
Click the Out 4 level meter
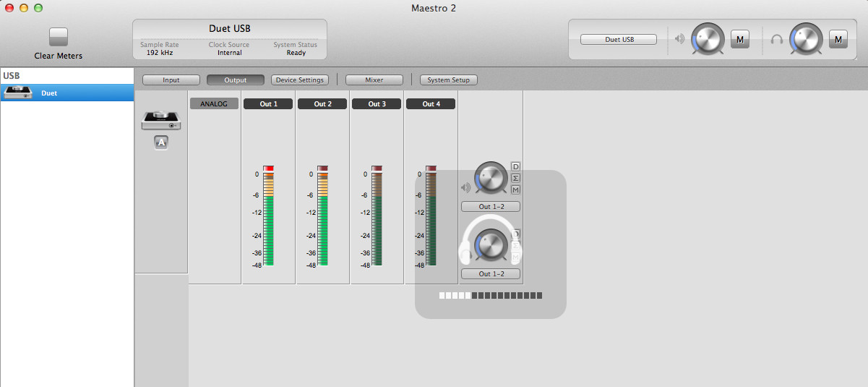(x=431, y=219)
